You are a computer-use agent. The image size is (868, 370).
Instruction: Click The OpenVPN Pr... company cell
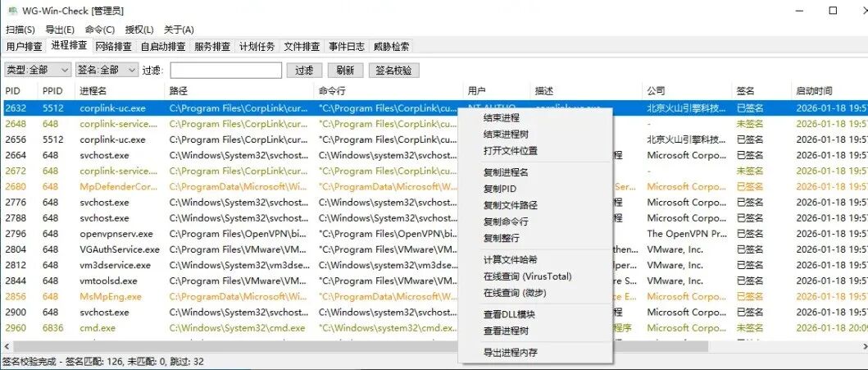686,234
